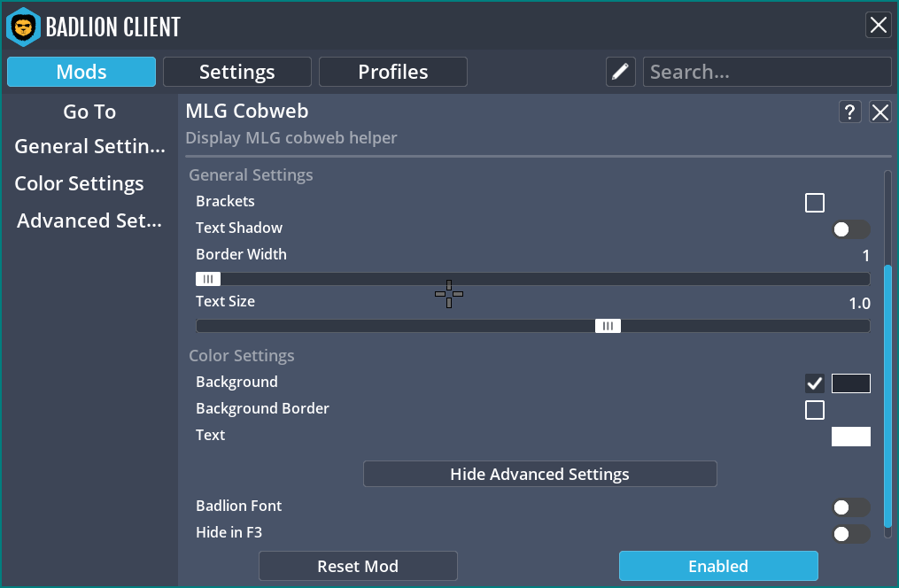The width and height of the screenshot is (899, 588).
Task: Click the Text Size slider handle
Action: (608, 326)
